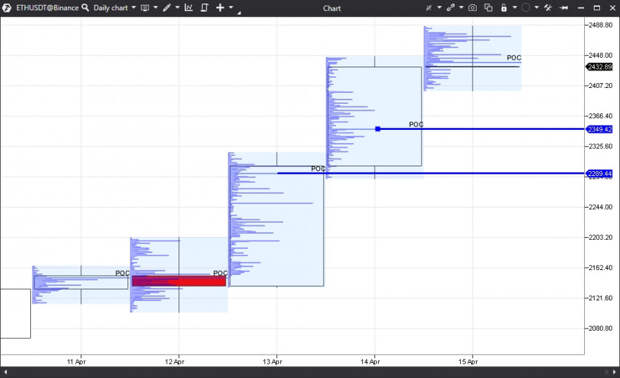This screenshot has height=378, width=620.
Task: Open the link chain icon
Action: (450, 8)
